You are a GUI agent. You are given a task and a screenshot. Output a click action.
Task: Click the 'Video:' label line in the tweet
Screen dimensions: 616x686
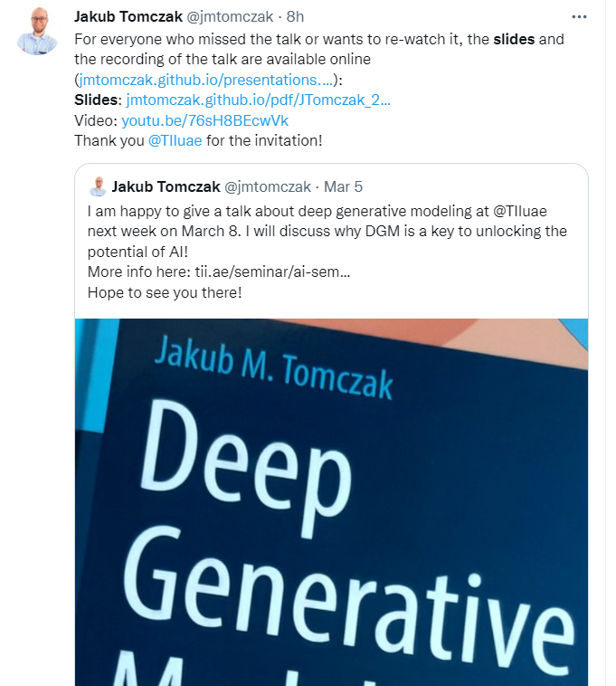(x=95, y=120)
